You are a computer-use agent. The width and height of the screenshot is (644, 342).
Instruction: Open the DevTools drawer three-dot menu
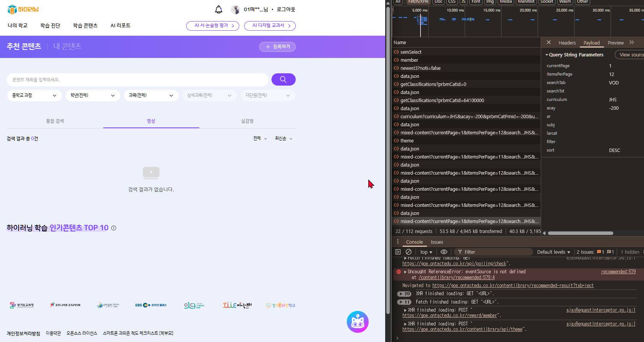pos(398,242)
